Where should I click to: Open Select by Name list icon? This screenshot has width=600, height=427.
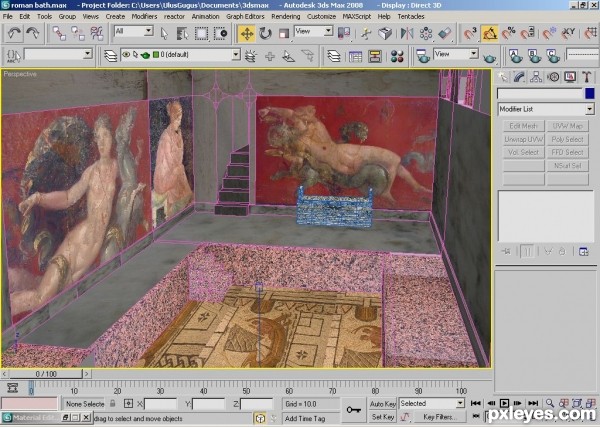click(x=183, y=34)
